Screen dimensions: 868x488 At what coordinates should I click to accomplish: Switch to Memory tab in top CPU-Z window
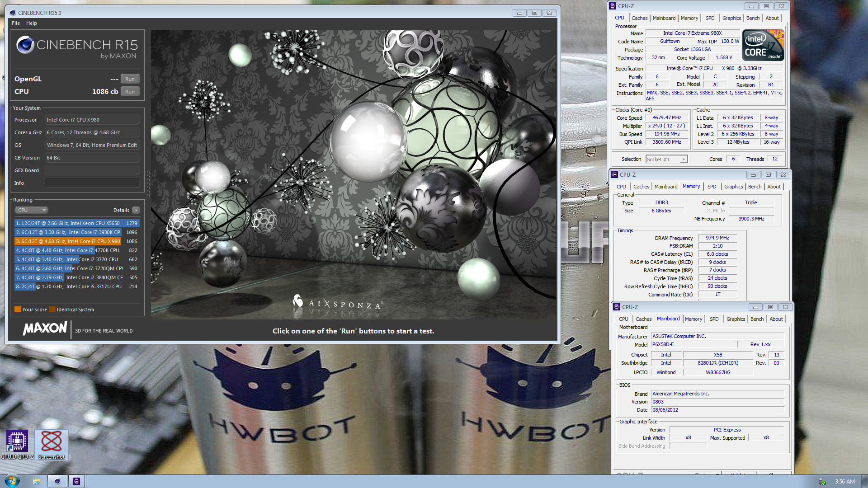pos(689,18)
